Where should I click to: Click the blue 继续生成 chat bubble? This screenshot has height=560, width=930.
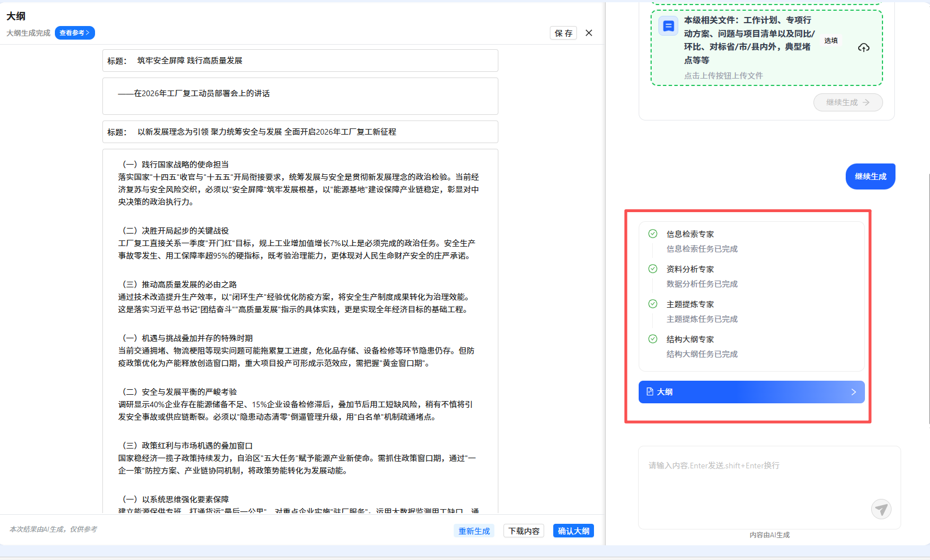click(870, 176)
